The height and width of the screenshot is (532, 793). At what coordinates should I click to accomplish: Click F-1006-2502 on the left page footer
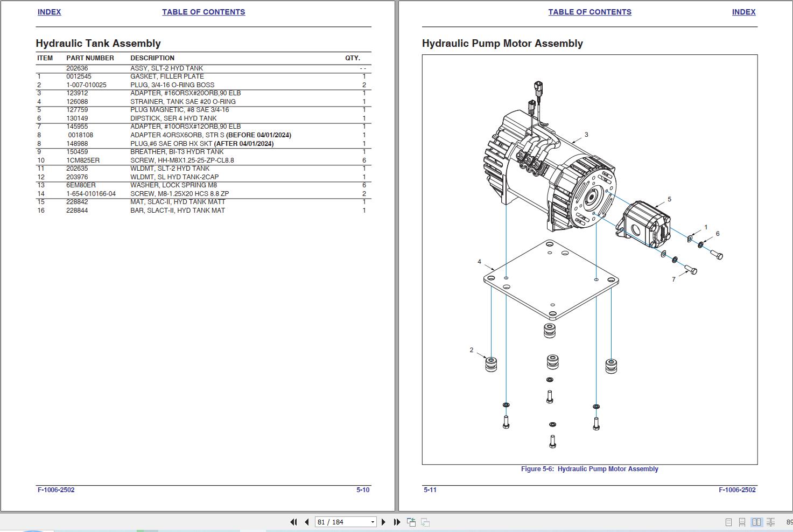click(x=56, y=490)
